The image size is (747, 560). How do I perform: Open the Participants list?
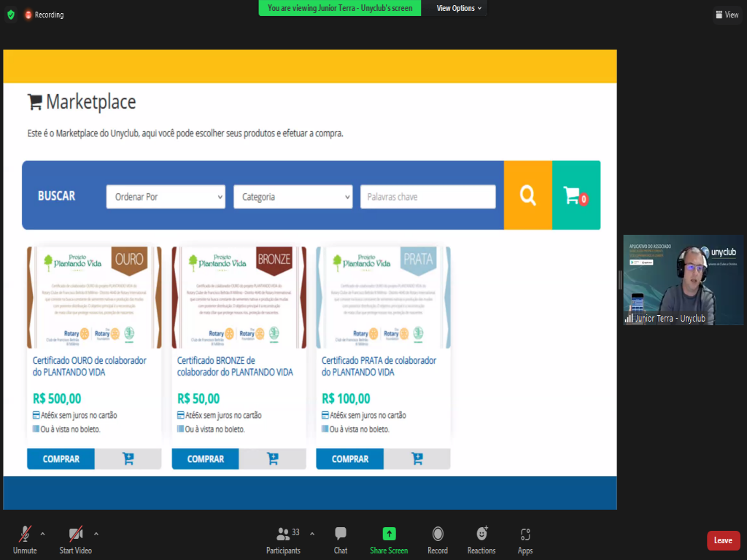283,540
